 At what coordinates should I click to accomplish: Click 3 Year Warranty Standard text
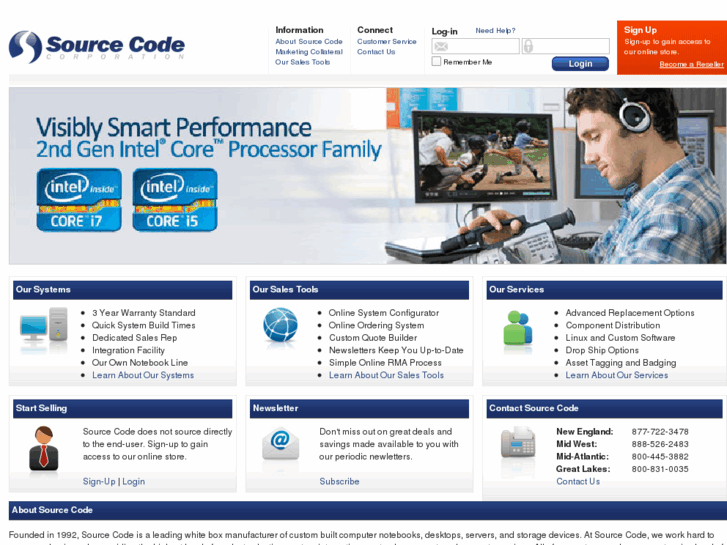click(144, 313)
